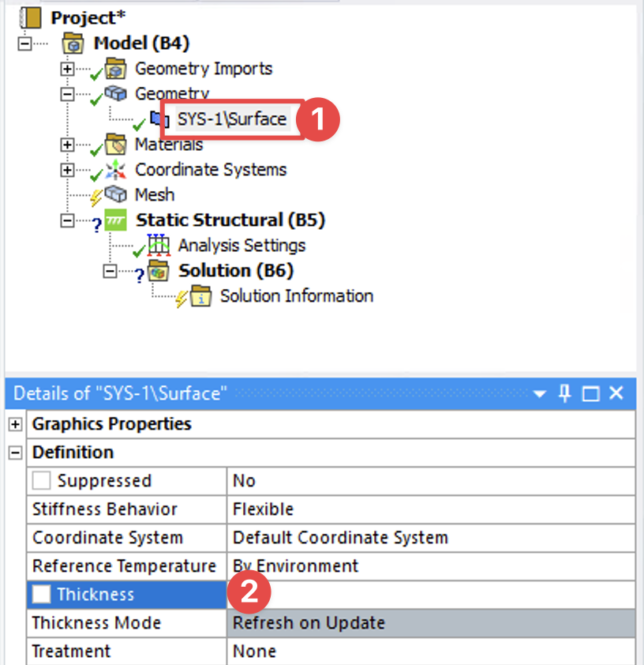Viewport: 644px width, 665px height.
Task: Click the Model (B4) tree icon
Action: pyautogui.click(x=73, y=43)
